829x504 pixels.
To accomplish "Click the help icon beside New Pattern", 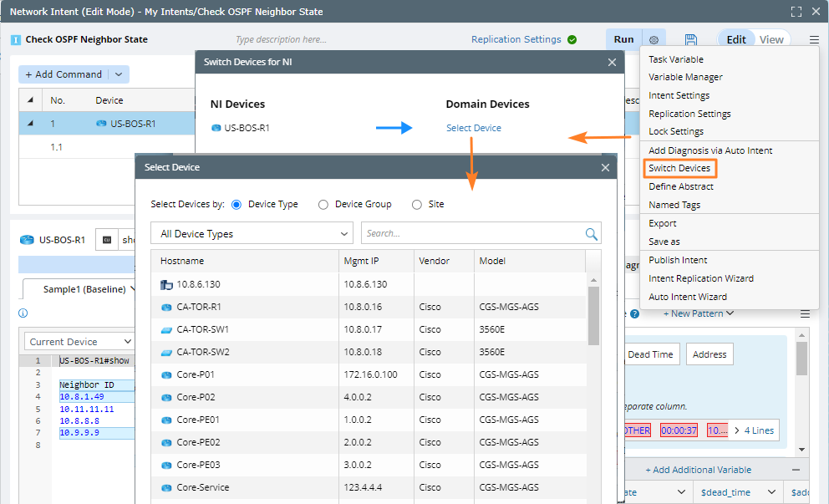I will [634, 313].
